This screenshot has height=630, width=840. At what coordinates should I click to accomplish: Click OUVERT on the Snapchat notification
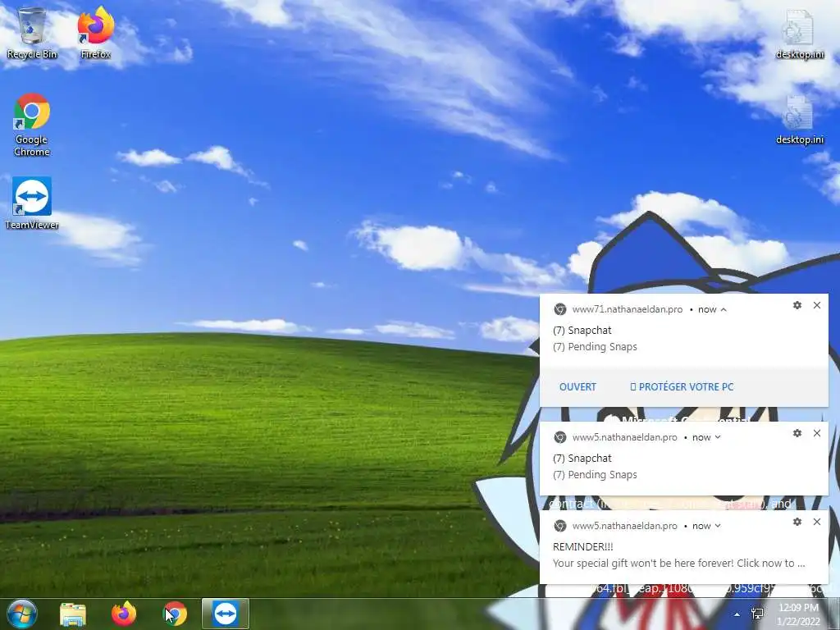click(x=577, y=387)
